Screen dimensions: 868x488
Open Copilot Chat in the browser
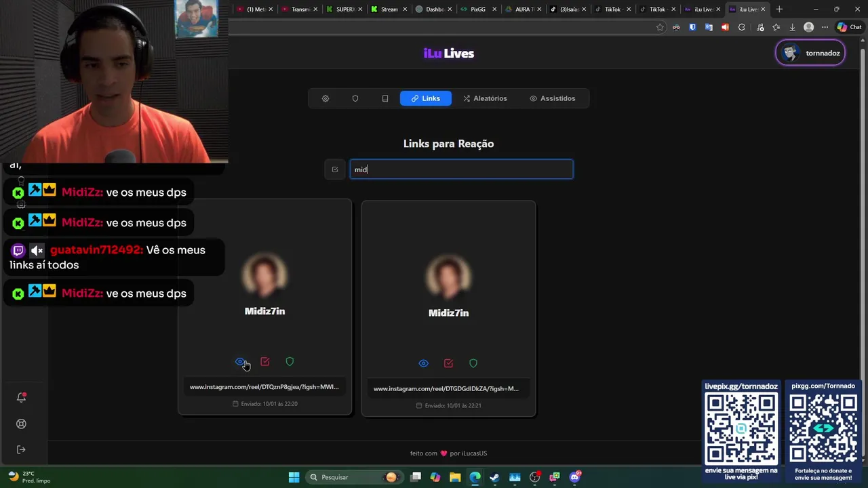tap(849, 27)
